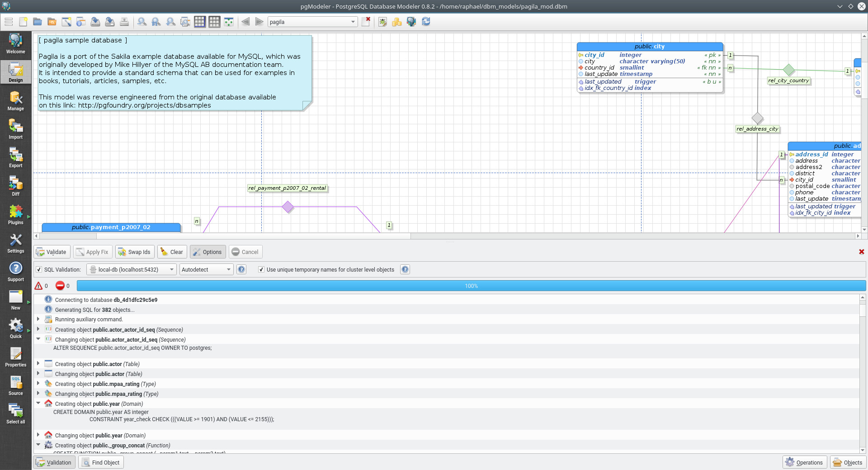This screenshot has width=868, height=470.
Task: Open the main menu hamburger icon
Action: 9,22
